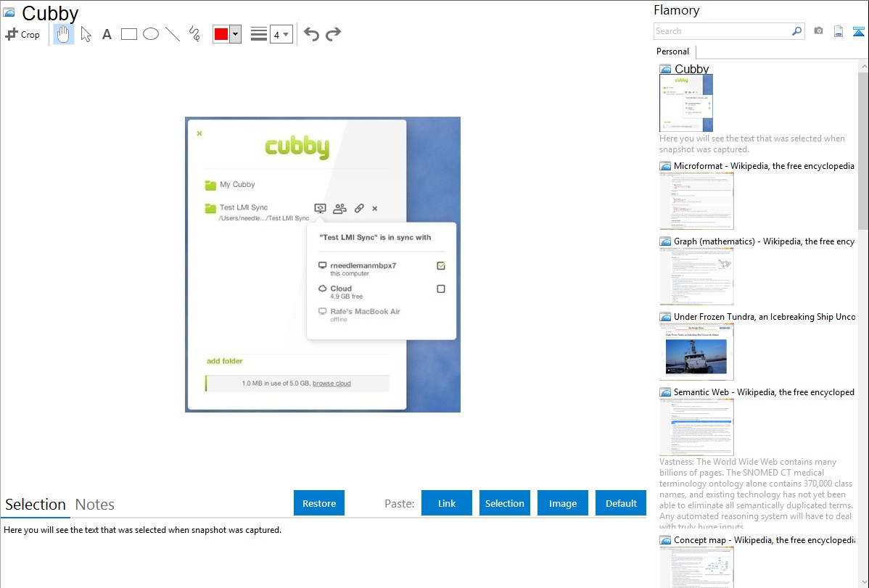Click the Paste Image button
Image resolution: width=869 pixels, height=588 pixels.
(562, 503)
